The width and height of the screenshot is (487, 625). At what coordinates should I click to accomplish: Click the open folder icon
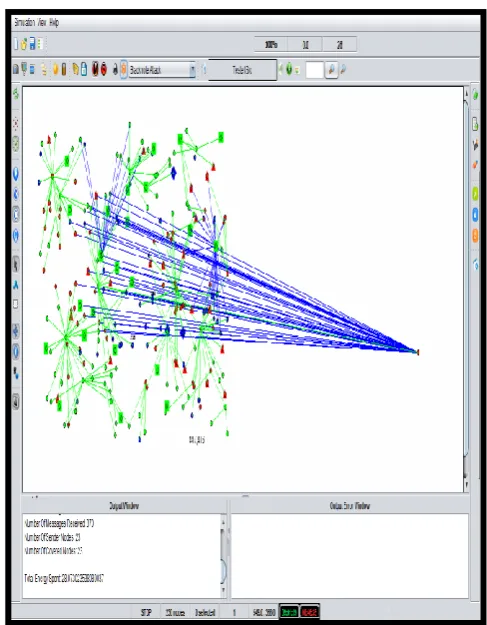point(24,44)
